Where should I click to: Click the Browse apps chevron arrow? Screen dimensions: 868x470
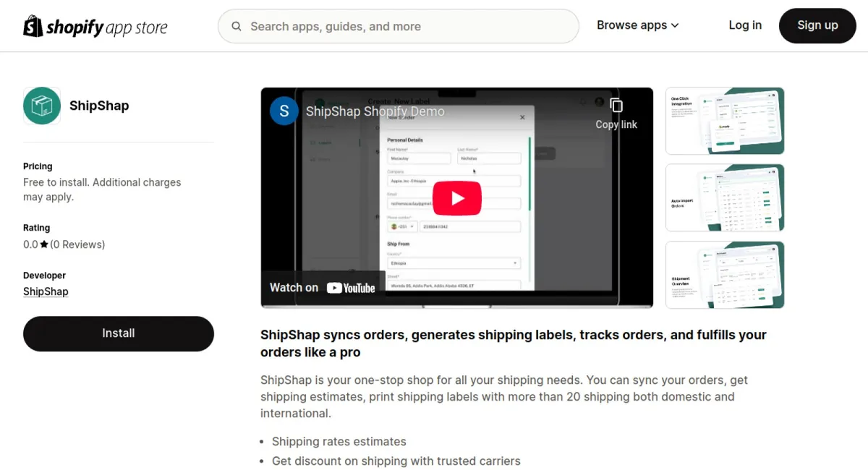click(x=675, y=25)
